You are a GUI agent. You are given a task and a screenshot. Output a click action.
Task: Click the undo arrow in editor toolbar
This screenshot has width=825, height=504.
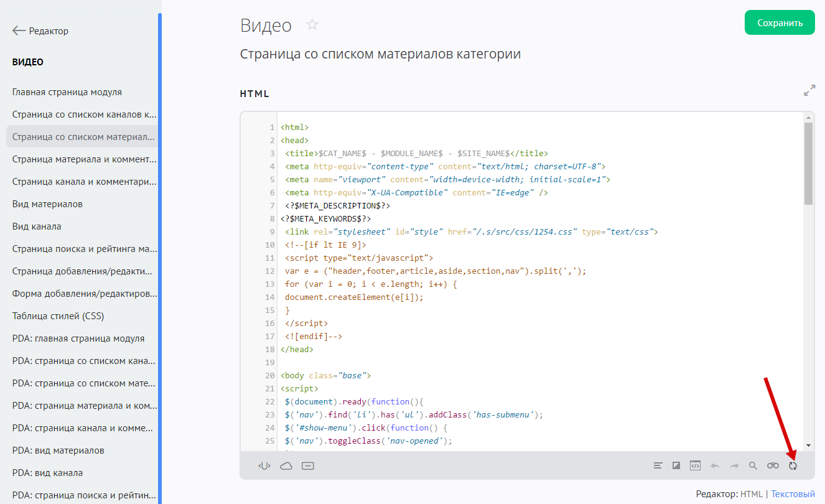[715, 465]
